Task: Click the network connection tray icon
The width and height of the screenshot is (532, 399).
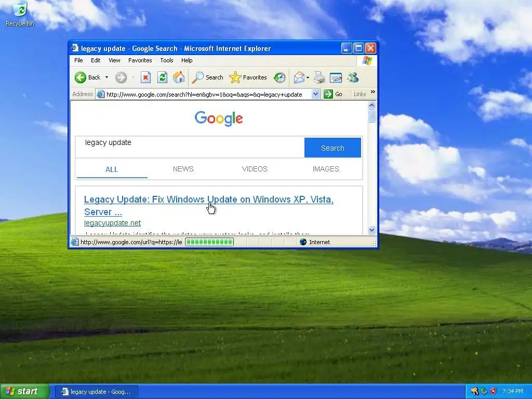Action: 484,391
